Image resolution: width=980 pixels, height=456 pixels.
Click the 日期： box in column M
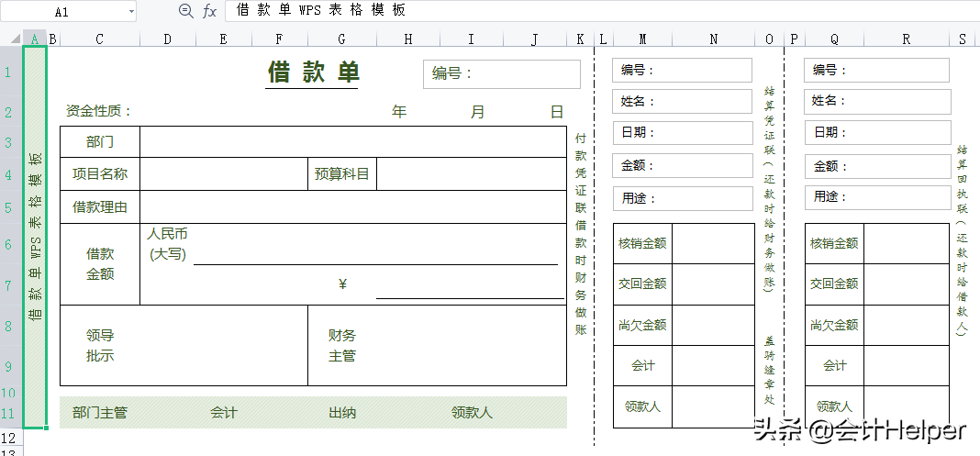[683, 133]
